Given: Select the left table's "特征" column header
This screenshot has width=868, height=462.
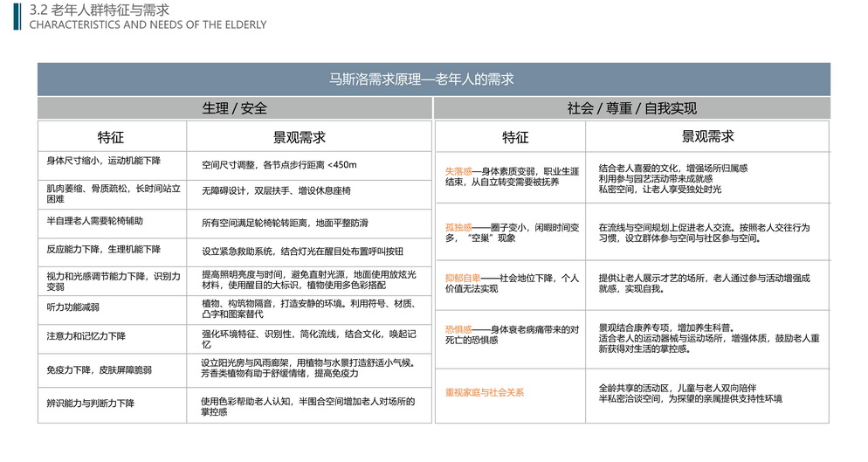Looking at the screenshot, I should (x=111, y=137).
